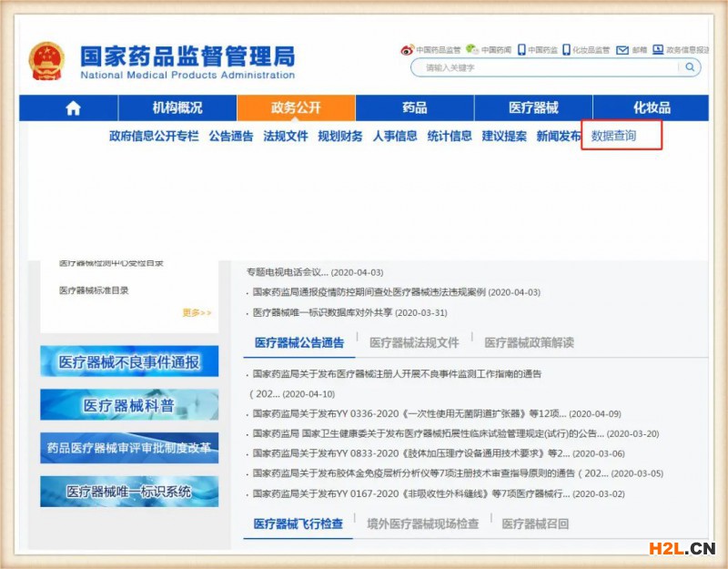Switch to the 医疗器械法规文件 tab
This screenshot has width=728, height=569.
coord(414,343)
